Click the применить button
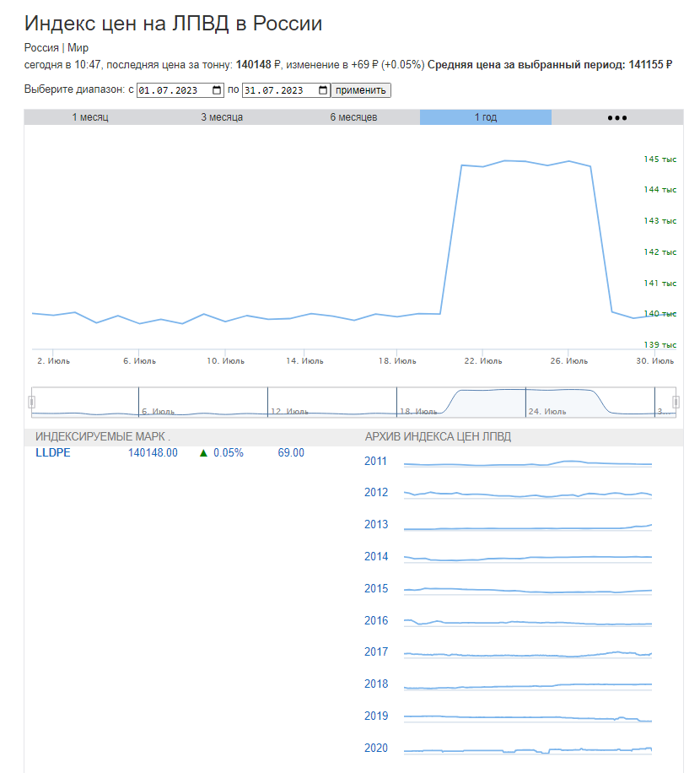This screenshot has width=700, height=773. pyautogui.click(x=361, y=90)
